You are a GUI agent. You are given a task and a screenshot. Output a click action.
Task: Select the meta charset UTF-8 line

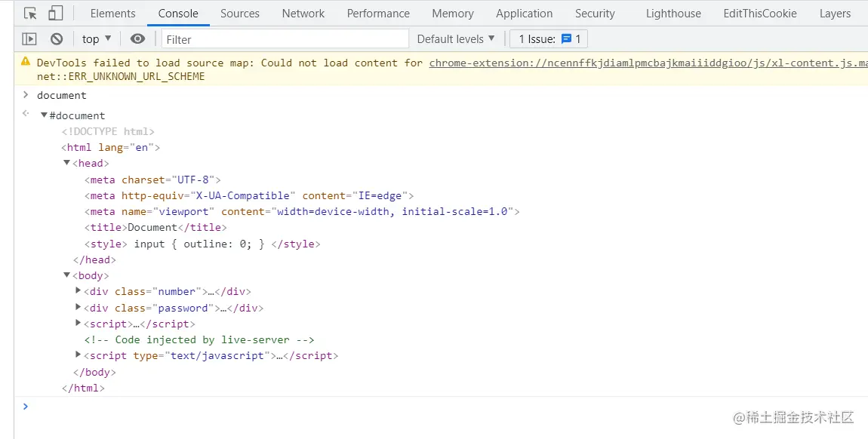pos(152,180)
